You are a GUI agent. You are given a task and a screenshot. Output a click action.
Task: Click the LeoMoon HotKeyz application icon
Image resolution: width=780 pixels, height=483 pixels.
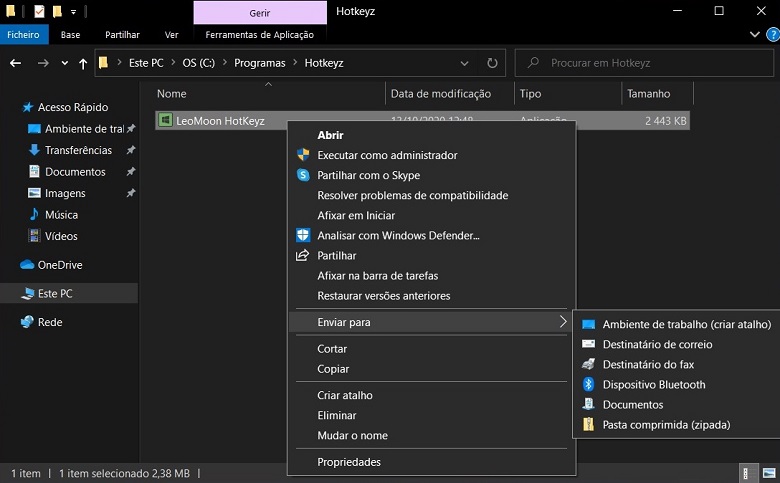pos(165,120)
